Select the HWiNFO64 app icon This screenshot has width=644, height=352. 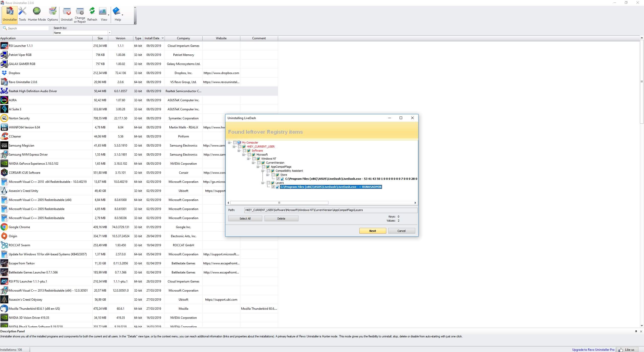[4, 127]
